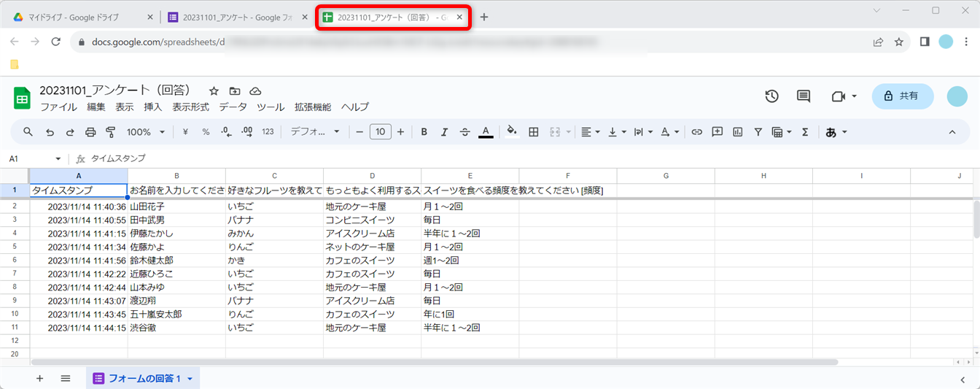Open the データ menu
The height and width of the screenshot is (389, 980).
233,107
